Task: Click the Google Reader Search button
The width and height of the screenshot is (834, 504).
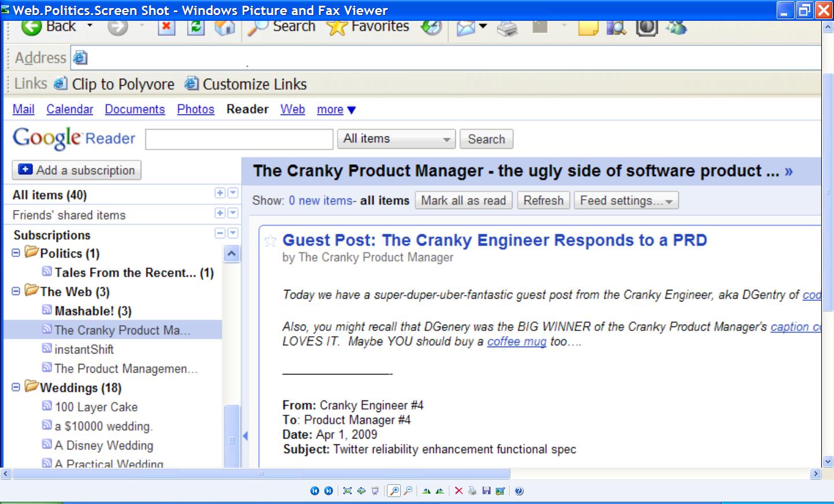Action: [x=487, y=139]
